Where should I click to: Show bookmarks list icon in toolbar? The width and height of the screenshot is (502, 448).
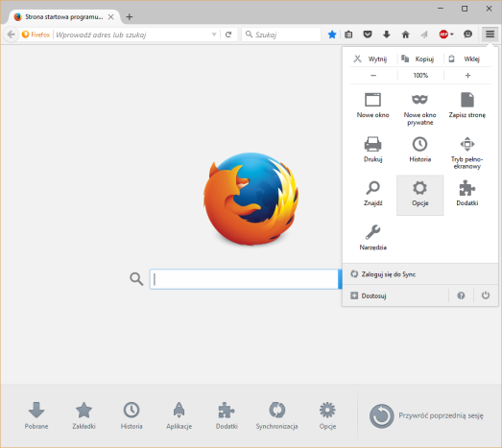tap(348, 35)
